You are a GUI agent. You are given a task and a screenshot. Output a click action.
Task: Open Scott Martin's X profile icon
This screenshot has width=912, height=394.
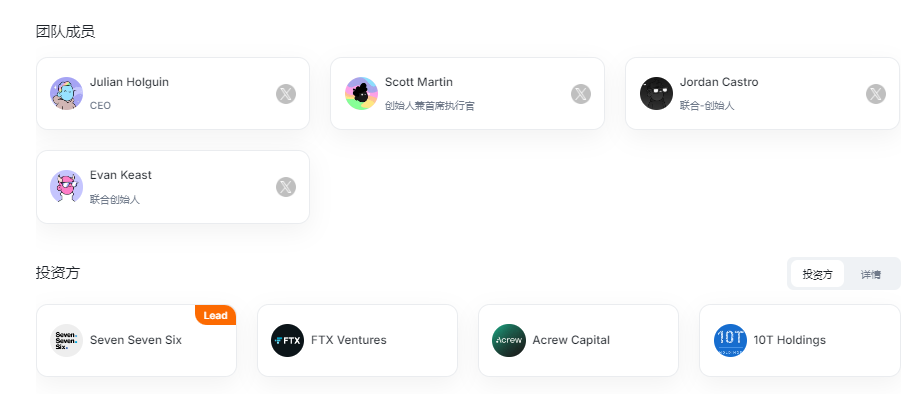tap(580, 94)
